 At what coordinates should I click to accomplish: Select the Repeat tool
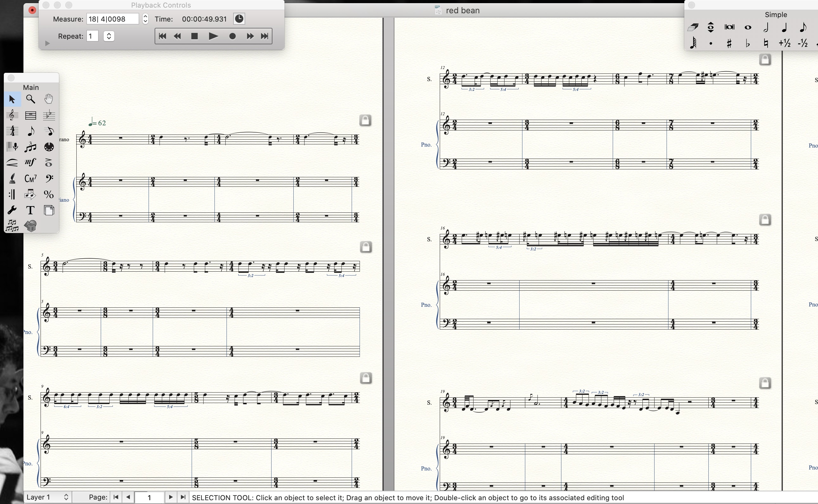pyautogui.click(x=12, y=194)
